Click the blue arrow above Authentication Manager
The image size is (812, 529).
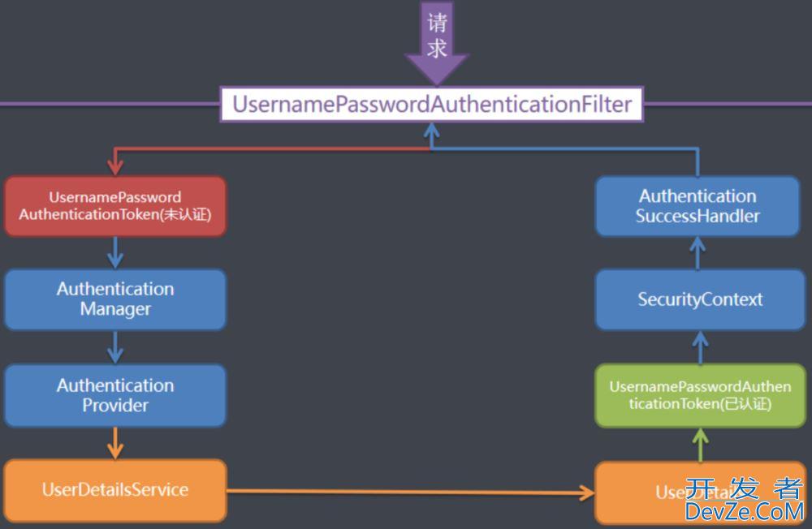point(115,252)
